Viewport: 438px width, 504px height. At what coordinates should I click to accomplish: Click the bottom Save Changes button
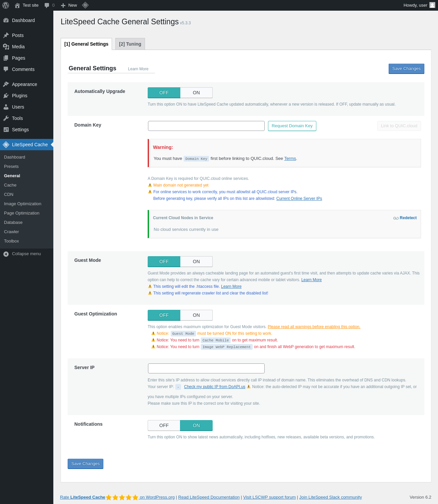point(85,464)
